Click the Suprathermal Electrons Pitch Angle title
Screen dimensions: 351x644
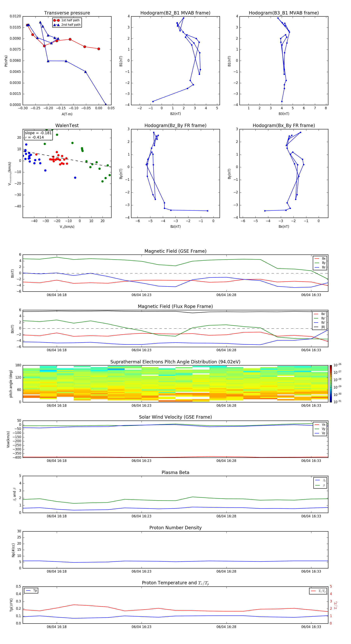click(x=175, y=362)
